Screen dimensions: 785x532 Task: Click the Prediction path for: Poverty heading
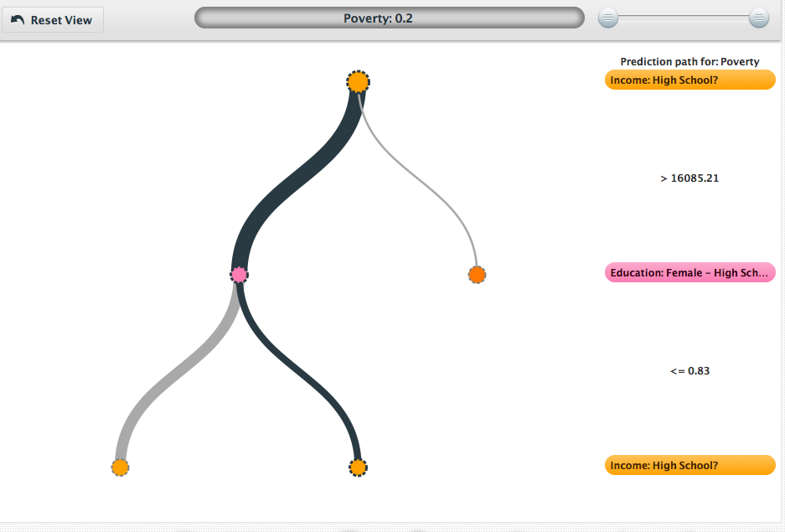689,62
